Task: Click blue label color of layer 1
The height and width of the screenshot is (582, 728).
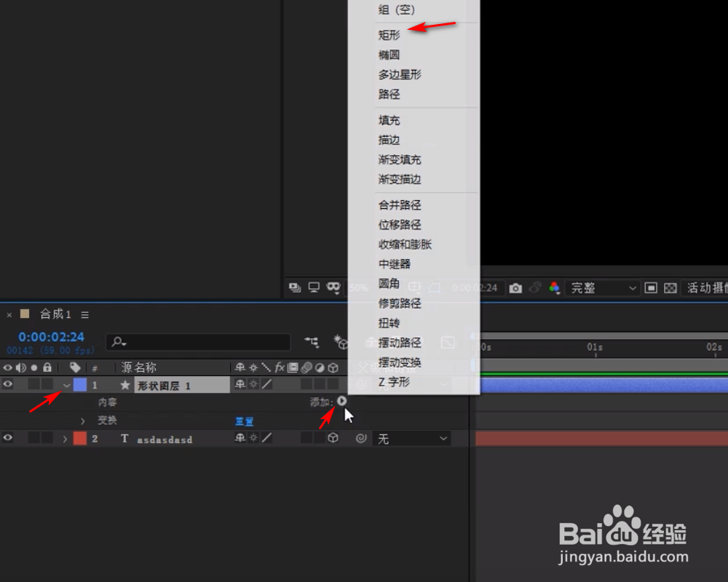Action: click(80, 385)
